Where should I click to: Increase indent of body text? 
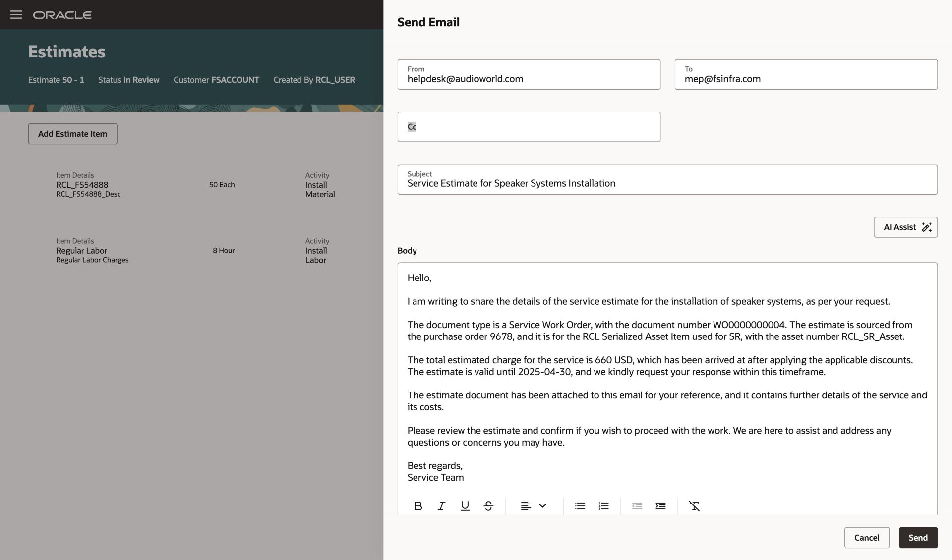click(x=660, y=506)
